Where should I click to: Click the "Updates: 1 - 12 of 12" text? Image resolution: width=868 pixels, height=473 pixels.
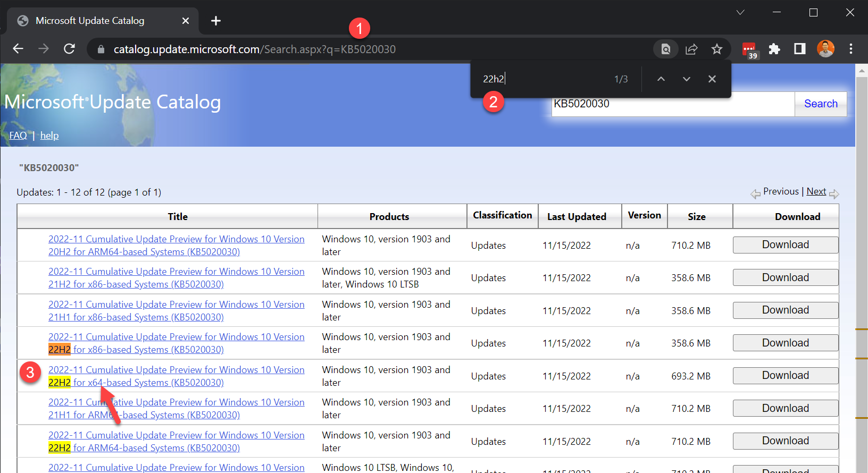[89, 192]
